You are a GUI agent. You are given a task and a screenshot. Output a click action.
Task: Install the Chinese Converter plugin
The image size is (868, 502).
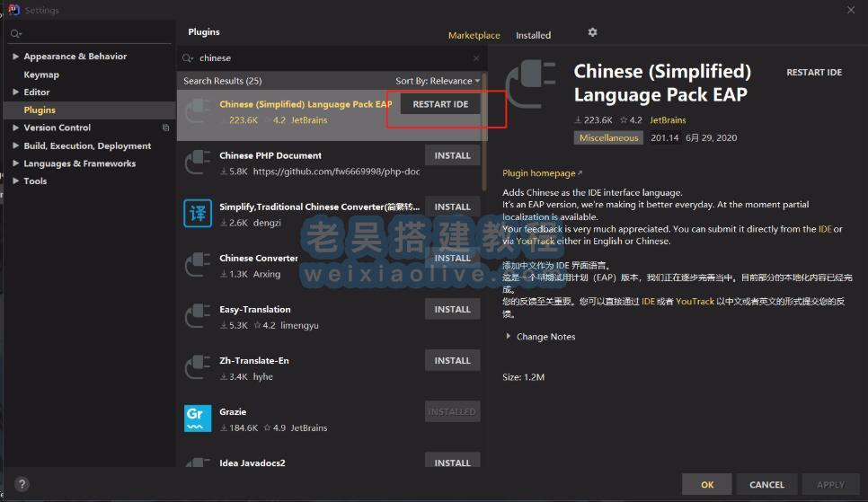point(452,258)
